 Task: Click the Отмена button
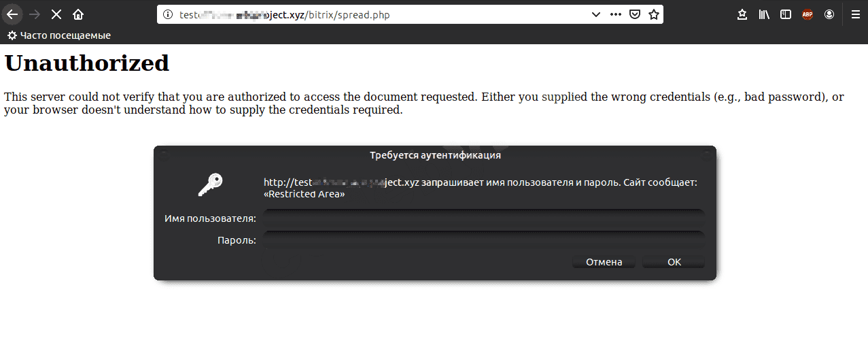[x=604, y=262]
